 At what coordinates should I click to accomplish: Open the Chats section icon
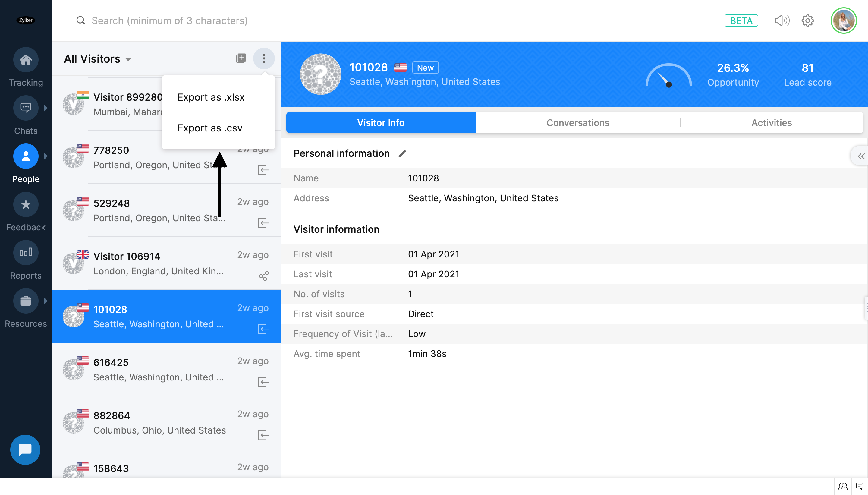(x=26, y=108)
